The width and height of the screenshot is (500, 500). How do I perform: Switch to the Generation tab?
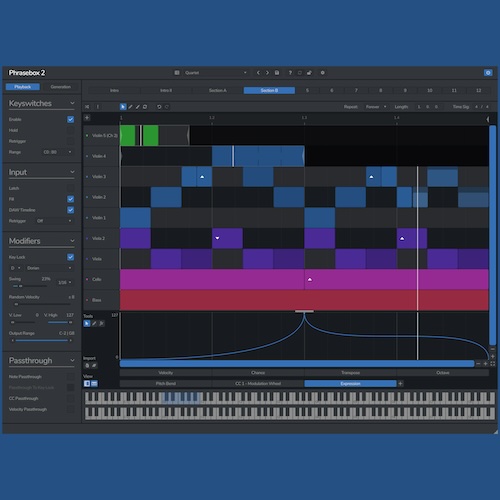(61, 87)
